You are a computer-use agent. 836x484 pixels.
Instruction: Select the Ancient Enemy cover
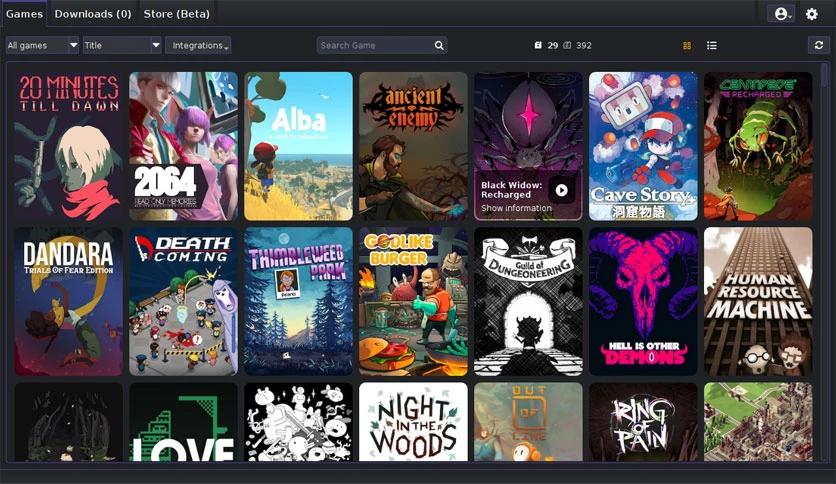coord(413,146)
